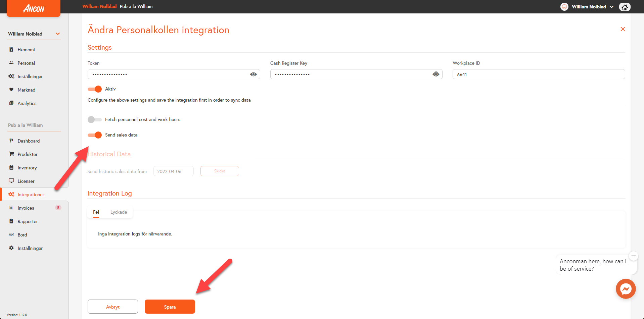Edit the Workplace ID field
Screen dimensions: 644x319
pos(539,74)
